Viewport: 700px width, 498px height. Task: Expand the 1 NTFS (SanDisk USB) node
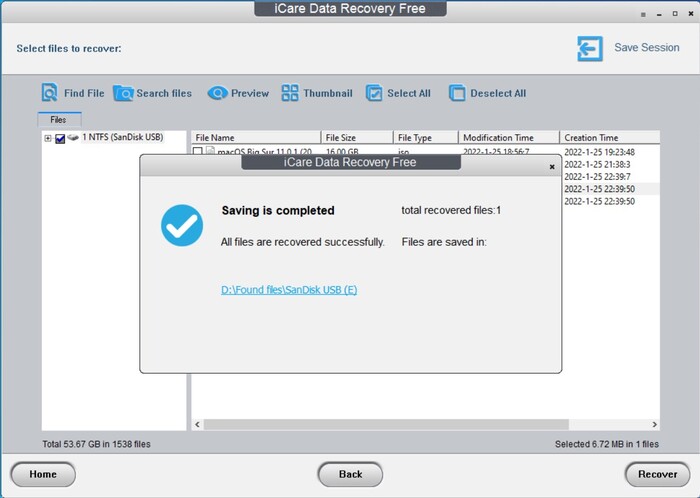click(x=48, y=138)
